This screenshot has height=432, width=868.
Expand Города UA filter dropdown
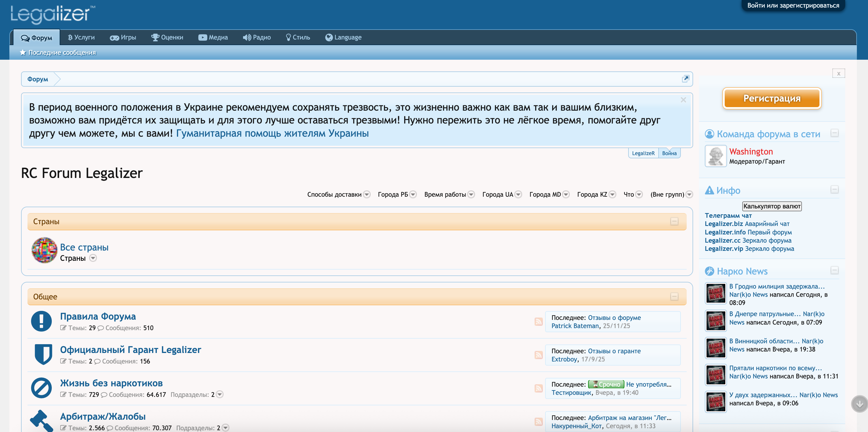519,195
